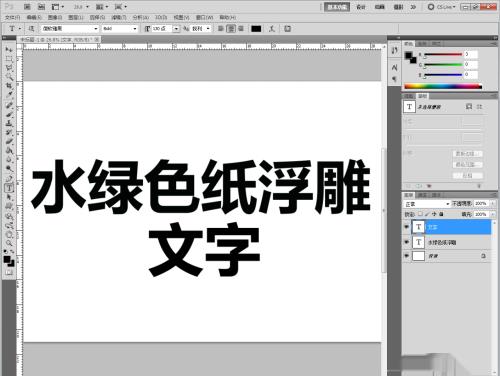The image size is (500, 376).
Task: Click the highlighted workspace button in top bar
Action: 337,7
